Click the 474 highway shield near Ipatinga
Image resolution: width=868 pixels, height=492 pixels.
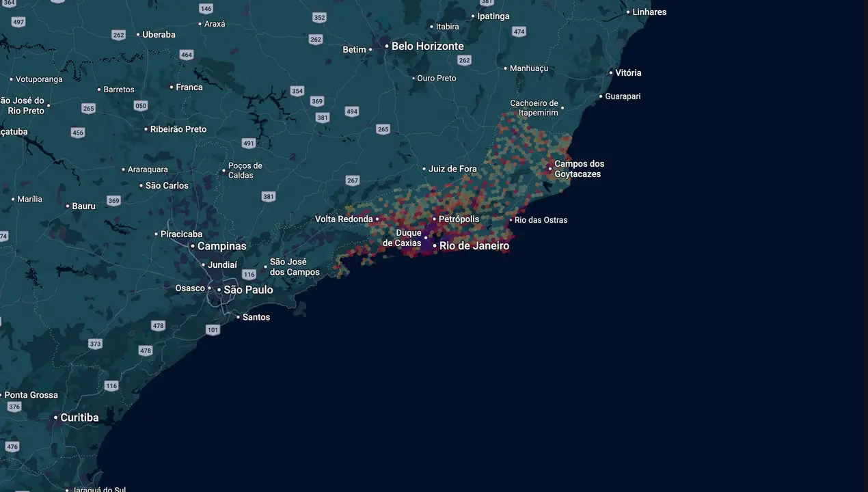[519, 32]
